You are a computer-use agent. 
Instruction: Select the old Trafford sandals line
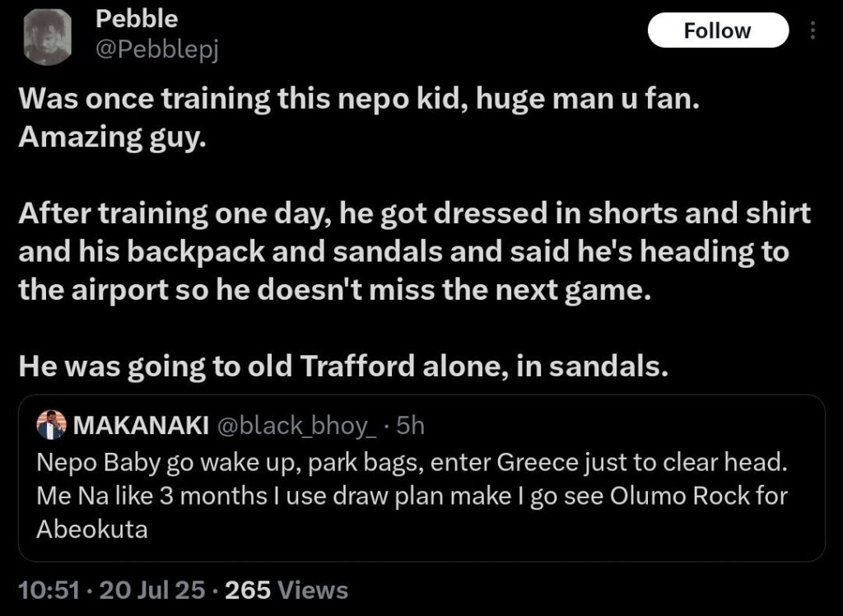click(x=343, y=366)
